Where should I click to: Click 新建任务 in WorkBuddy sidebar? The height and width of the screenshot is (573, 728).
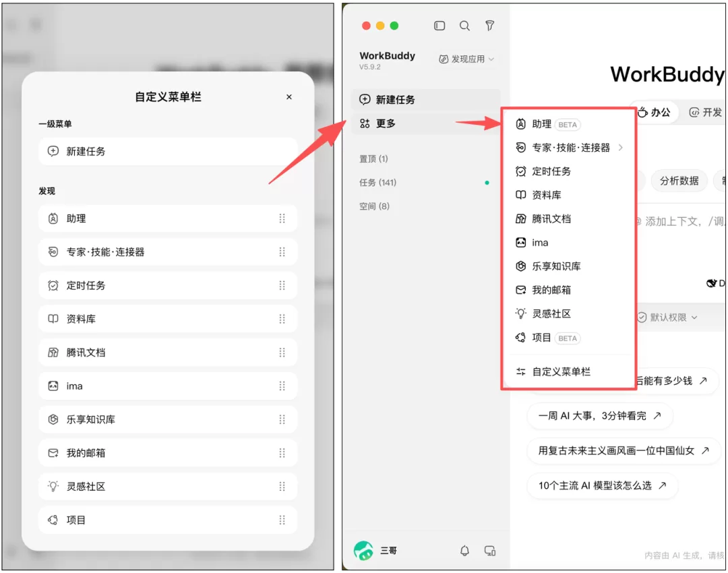425,99
